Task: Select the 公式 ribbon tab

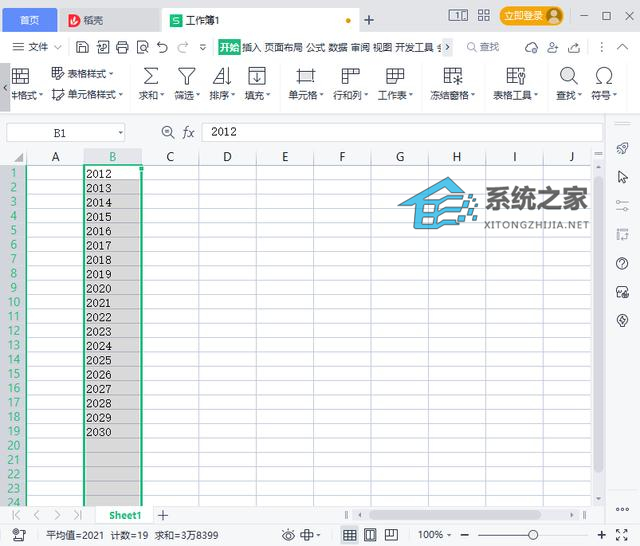Action: pyautogui.click(x=316, y=47)
